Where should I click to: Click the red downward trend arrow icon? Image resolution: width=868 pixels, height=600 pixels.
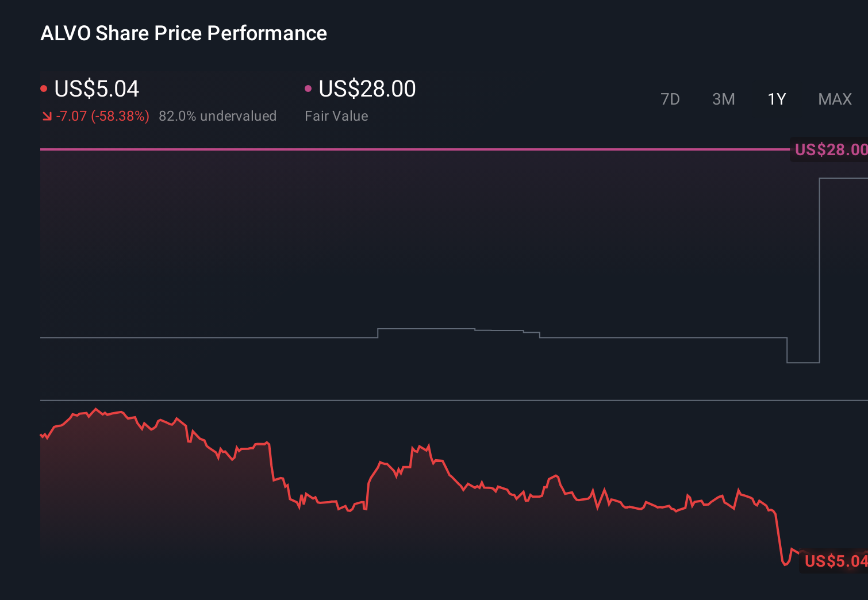point(47,116)
